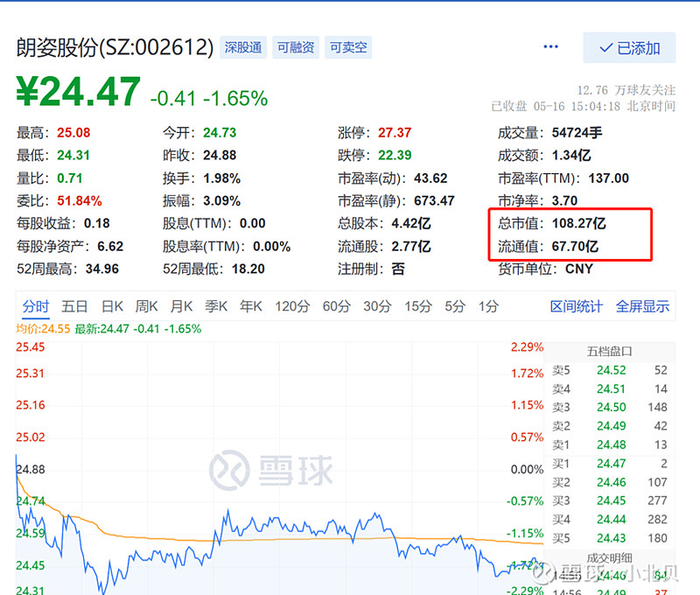
Task: Click the current price ¥24.47
Action: coord(79,92)
